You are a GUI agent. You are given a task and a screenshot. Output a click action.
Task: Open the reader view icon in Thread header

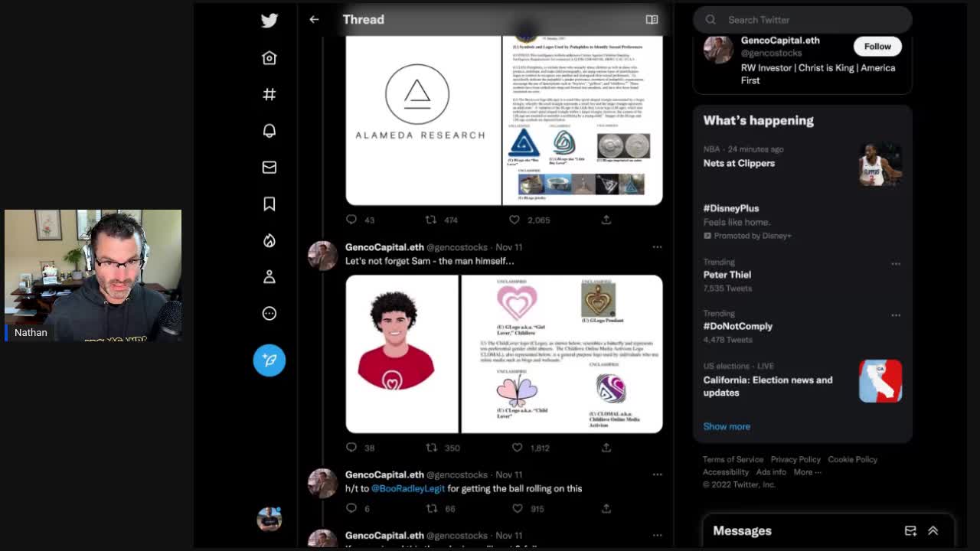pos(652,19)
